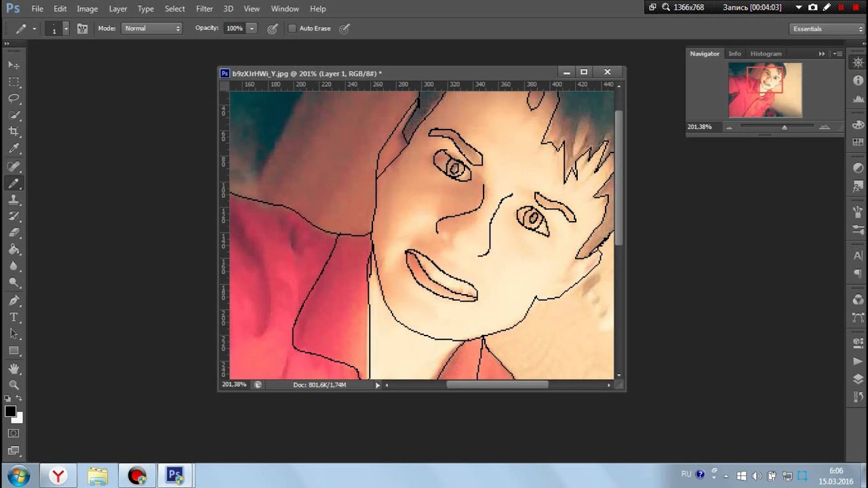Open the Navigator panel icon in the dock

pos(858,63)
